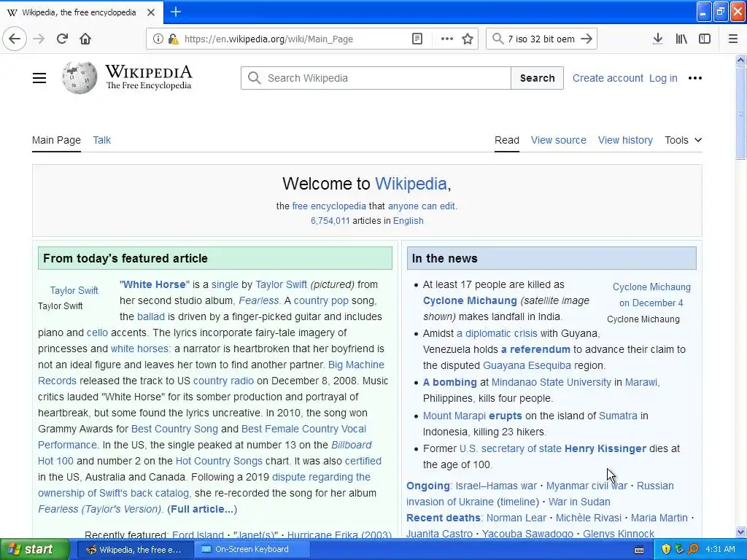Submit browser search with the arrow
This screenshot has height=560, width=747.
[x=587, y=39]
